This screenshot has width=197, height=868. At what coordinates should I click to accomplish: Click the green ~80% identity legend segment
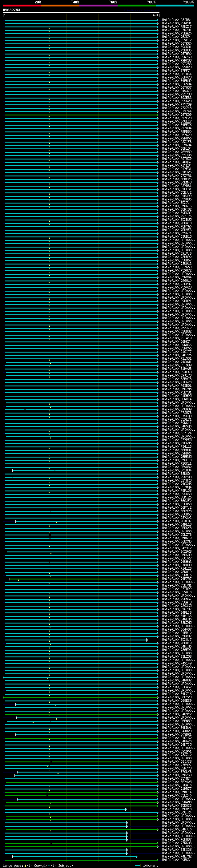tap(137, 6)
